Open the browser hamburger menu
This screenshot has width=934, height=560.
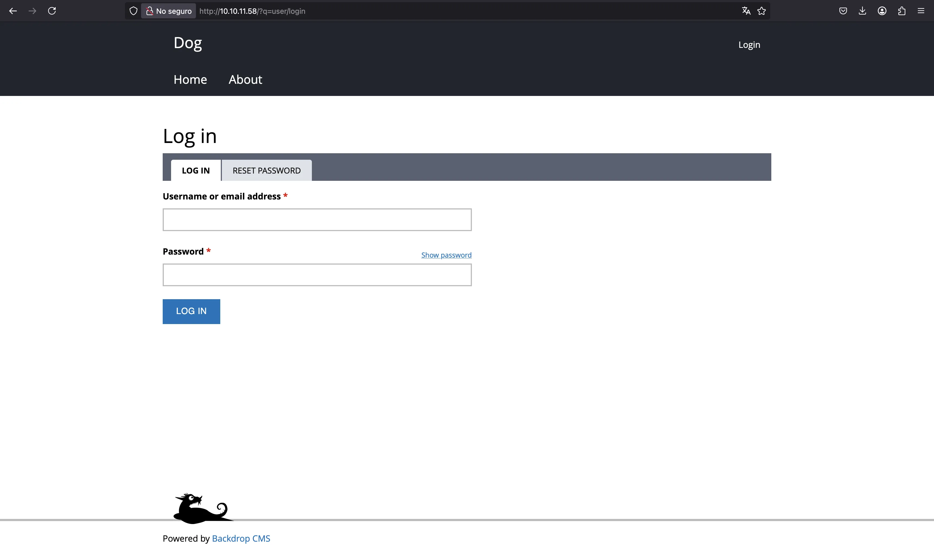pos(921,11)
